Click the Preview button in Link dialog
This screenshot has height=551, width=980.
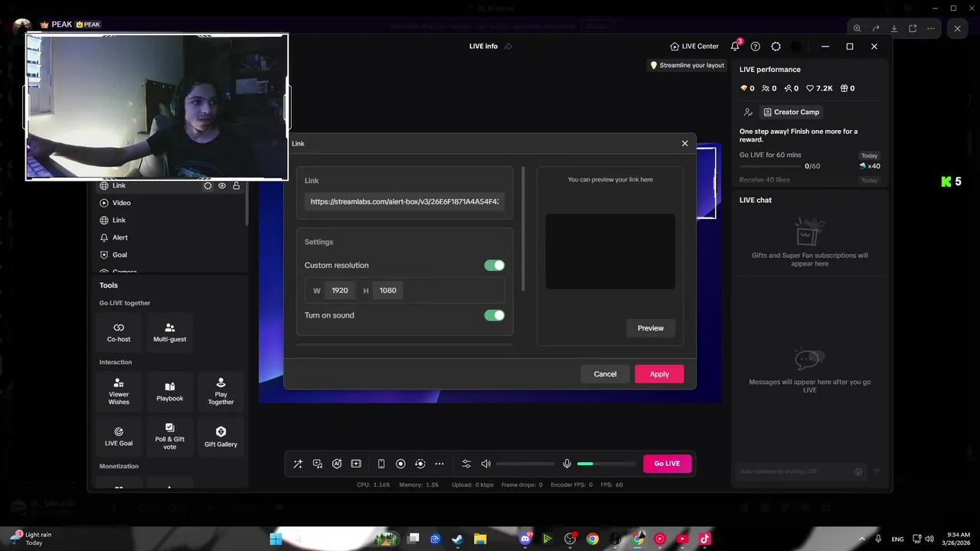click(651, 328)
